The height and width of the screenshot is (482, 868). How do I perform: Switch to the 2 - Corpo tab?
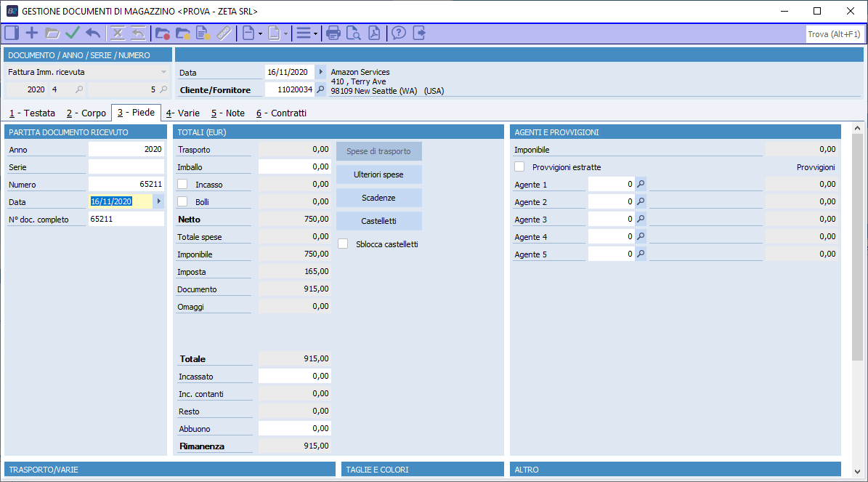pos(86,113)
